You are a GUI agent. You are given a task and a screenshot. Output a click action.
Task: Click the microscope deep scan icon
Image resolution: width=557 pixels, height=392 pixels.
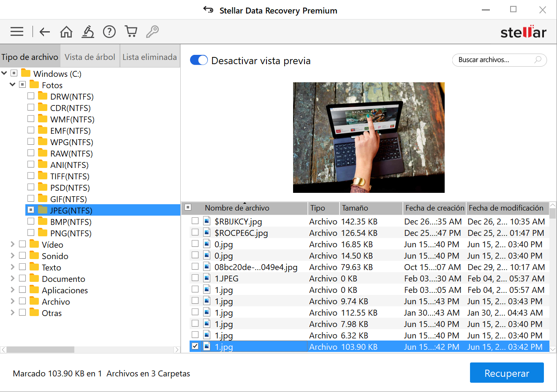88,32
